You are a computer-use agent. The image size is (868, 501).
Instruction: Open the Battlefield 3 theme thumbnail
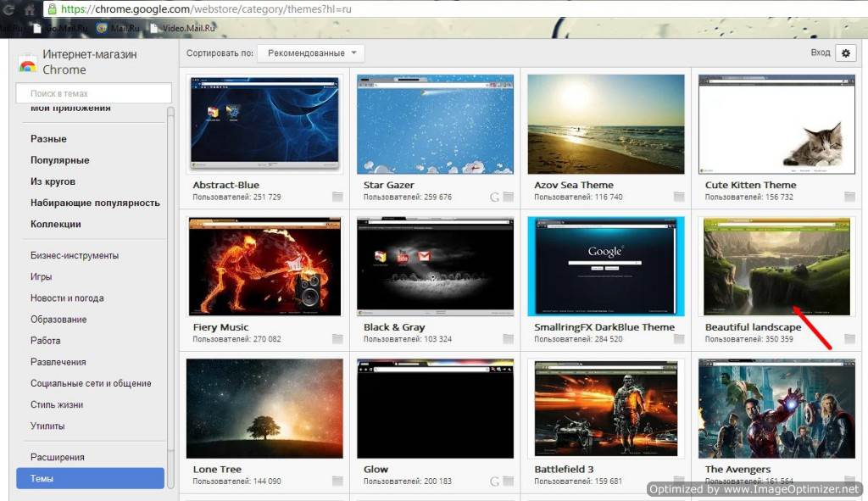[605, 409]
